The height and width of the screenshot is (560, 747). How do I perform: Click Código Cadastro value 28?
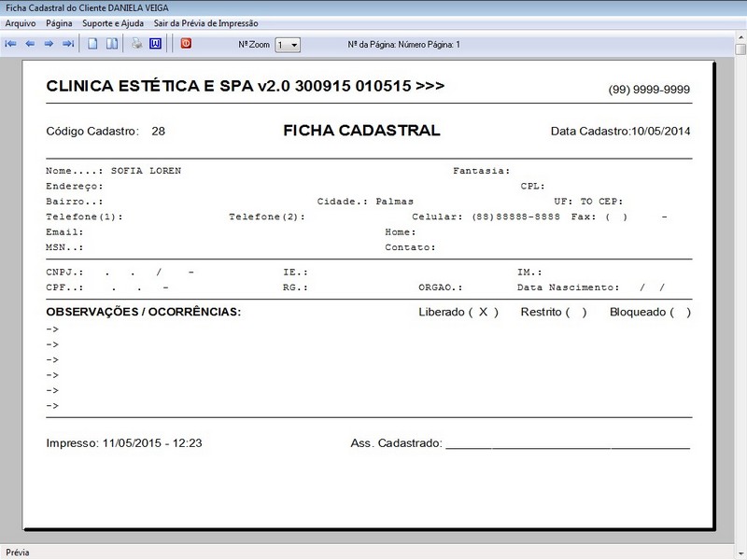(x=158, y=132)
